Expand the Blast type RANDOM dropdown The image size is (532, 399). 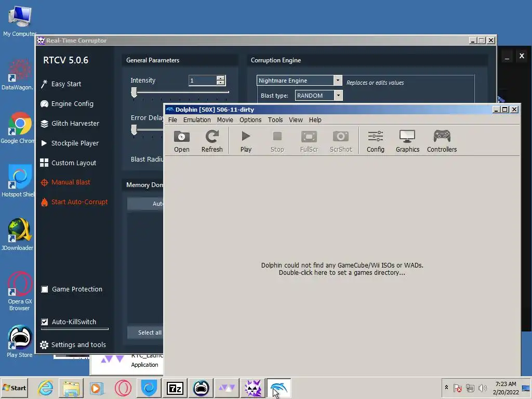coord(338,96)
